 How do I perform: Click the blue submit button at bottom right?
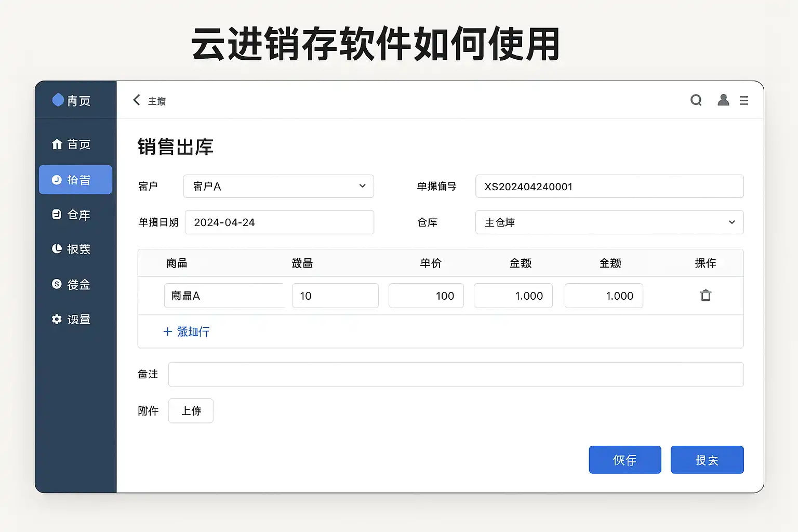pyautogui.click(x=707, y=460)
